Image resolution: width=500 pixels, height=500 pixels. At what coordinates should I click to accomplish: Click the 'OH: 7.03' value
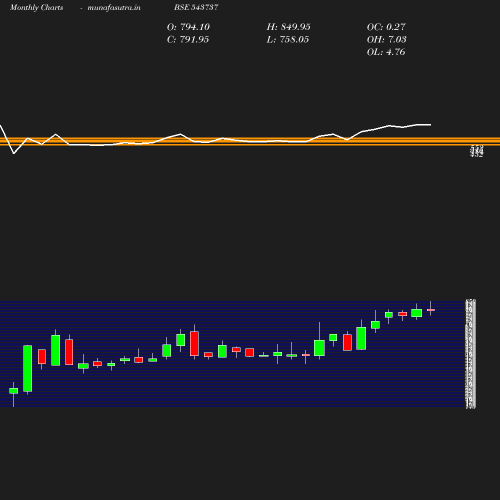tap(386, 39)
